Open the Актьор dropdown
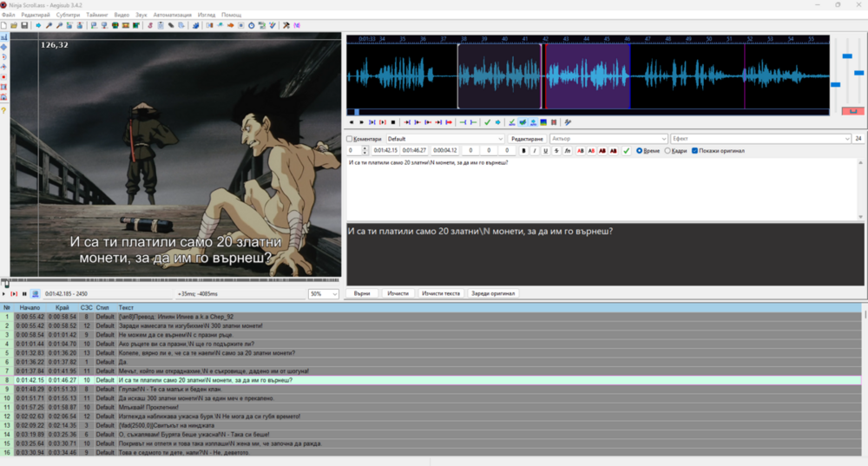The image size is (868, 466). point(608,139)
